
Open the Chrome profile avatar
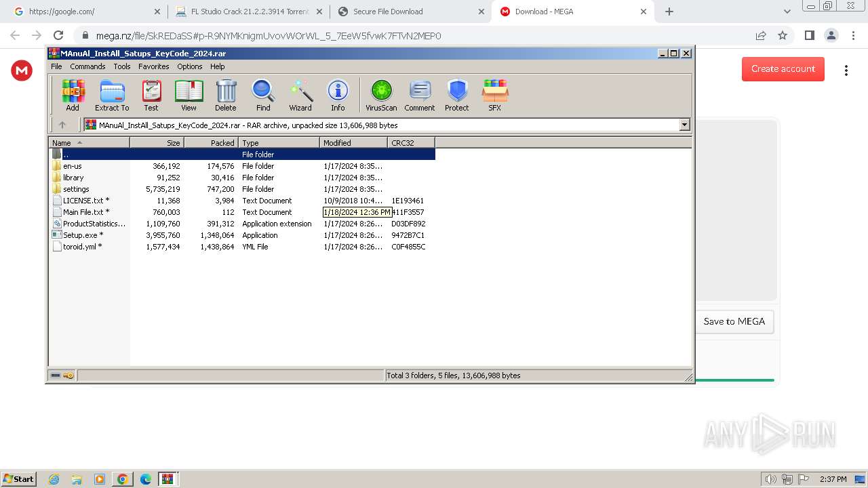point(831,35)
